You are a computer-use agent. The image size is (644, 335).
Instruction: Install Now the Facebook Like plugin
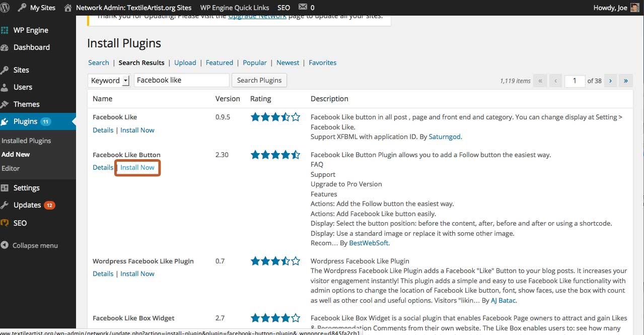point(137,130)
